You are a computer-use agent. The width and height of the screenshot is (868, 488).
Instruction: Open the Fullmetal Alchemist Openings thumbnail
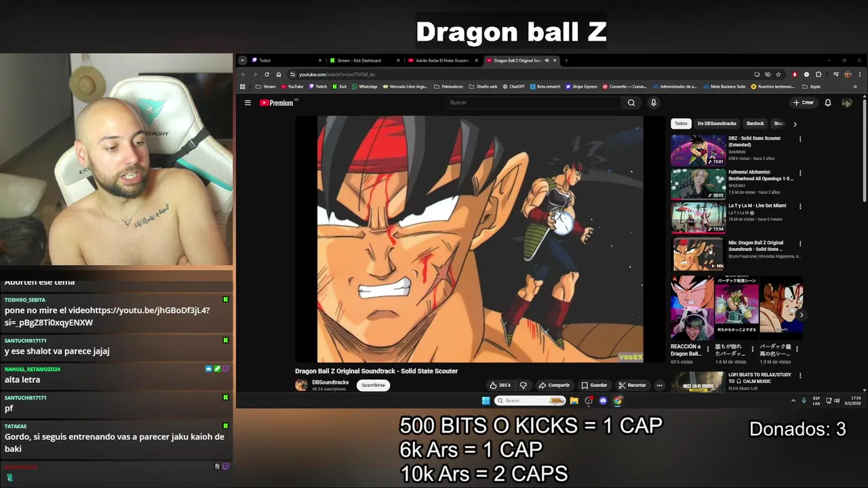coord(698,184)
